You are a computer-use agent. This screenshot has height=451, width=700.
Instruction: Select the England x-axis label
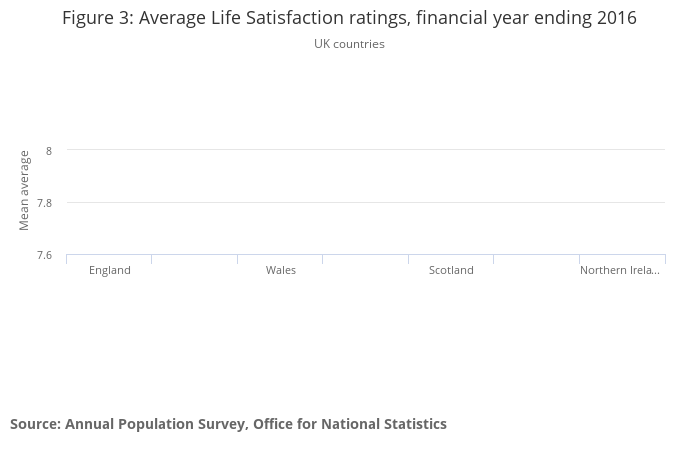coord(110,270)
